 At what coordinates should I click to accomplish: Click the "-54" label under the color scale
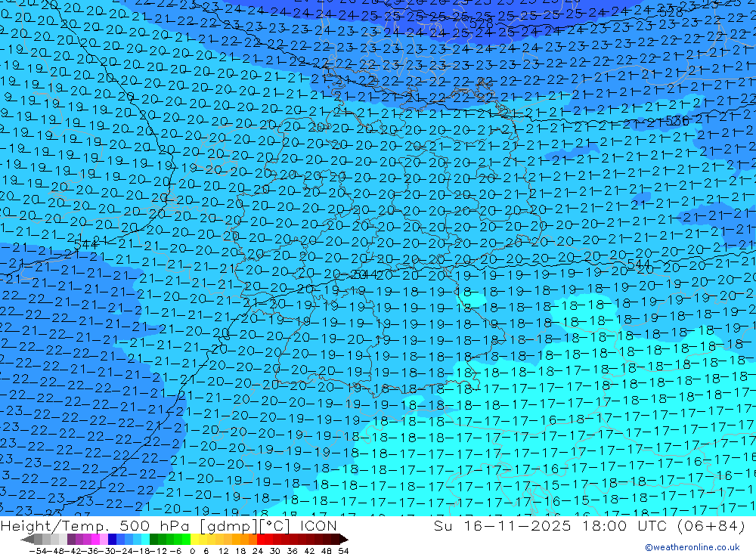pos(38,551)
